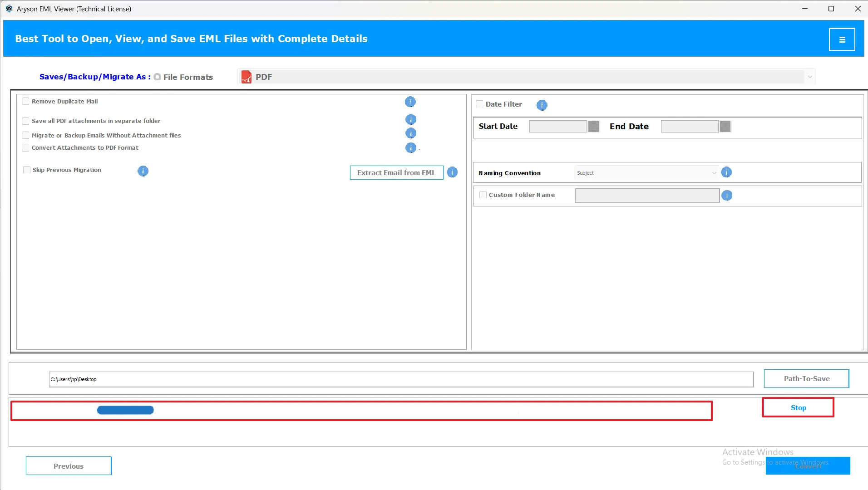Image resolution: width=868 pixels, height=490 pixels.
Task: Click info icon beside Naming Convention dropdown
Action: click(726, 172)
